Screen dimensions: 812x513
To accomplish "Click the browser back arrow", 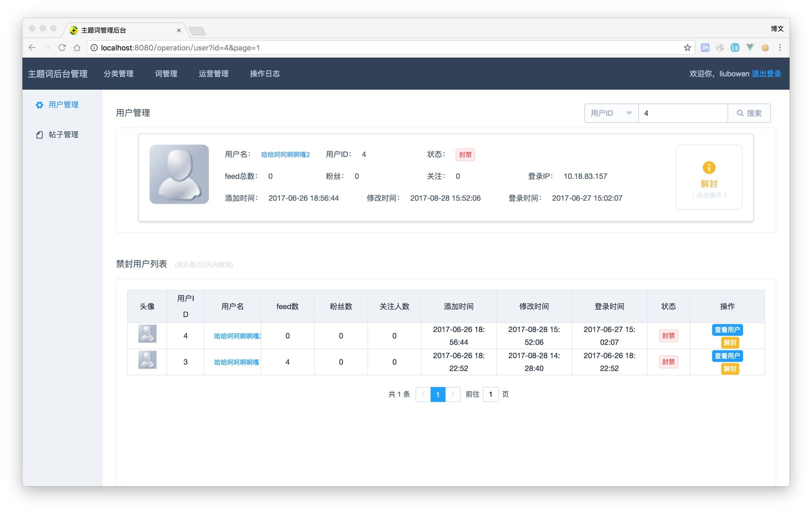I will click(32, 47).
